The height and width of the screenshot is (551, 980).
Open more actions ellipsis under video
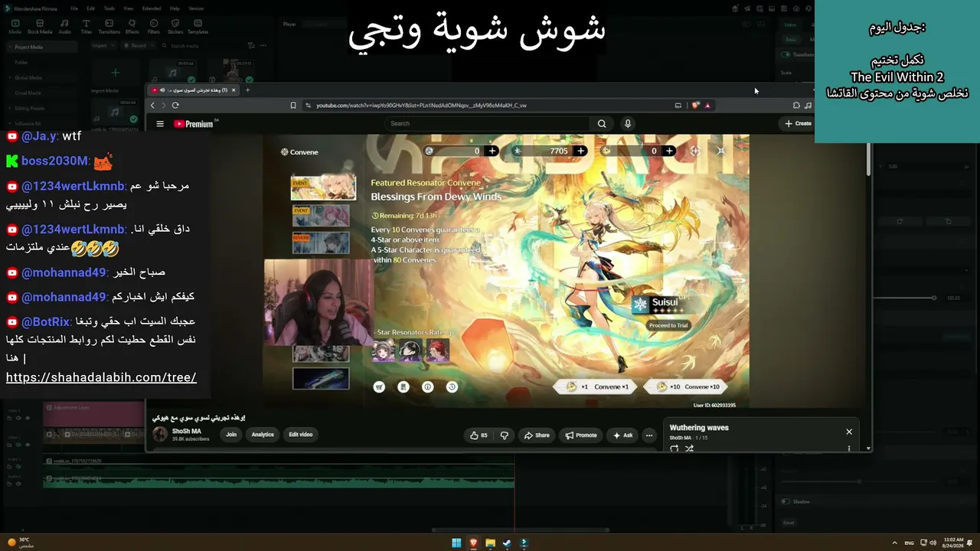[649, 435]
